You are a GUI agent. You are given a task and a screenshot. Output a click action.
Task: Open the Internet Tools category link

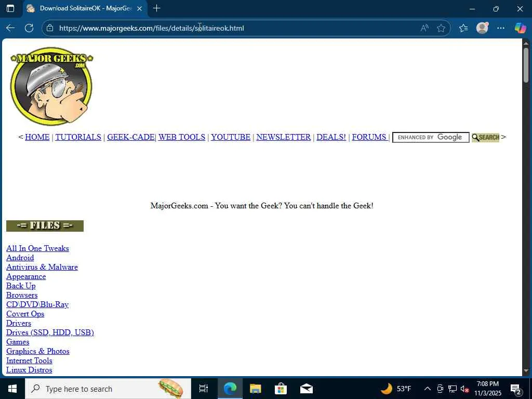pyautogui.click(x=29, y=361)
